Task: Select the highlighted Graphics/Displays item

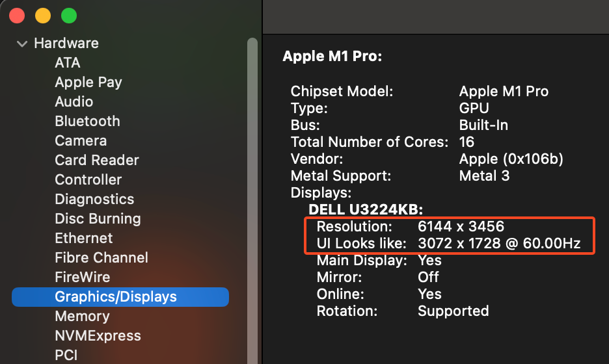Action: [116, 297]
